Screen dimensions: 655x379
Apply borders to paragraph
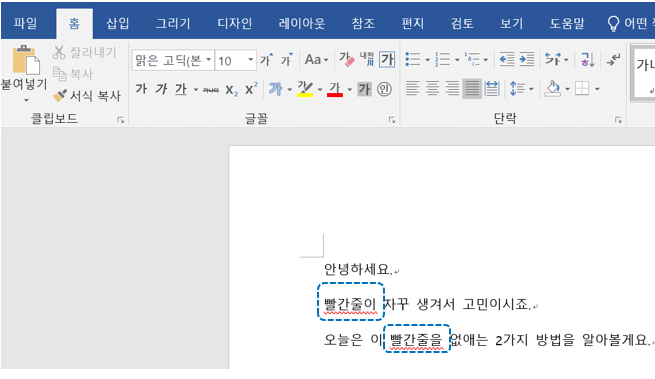582,89
